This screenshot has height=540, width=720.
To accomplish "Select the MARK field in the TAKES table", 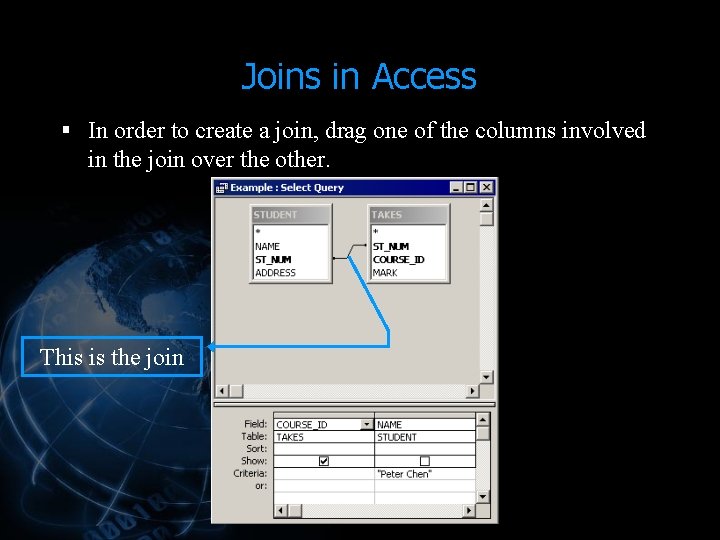I will point(408,272).
